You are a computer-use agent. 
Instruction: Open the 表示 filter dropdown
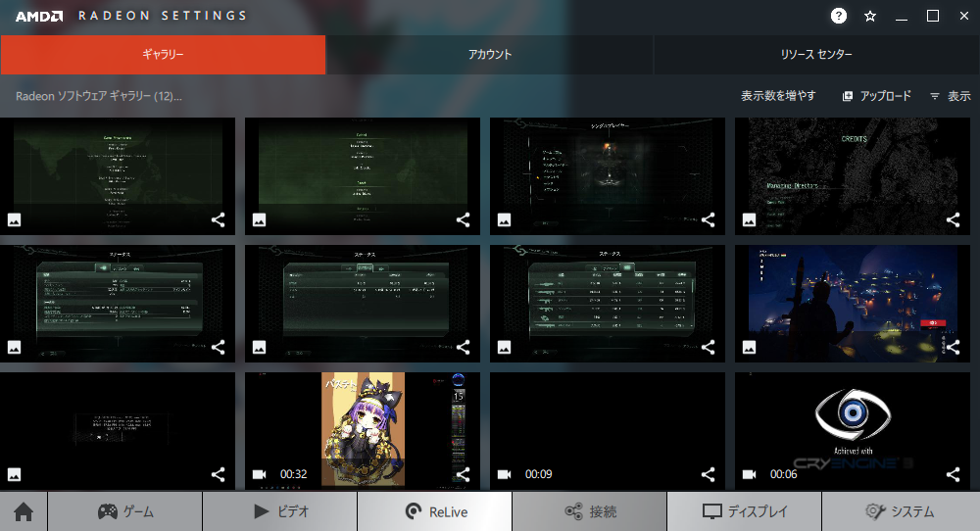(950, 96)
